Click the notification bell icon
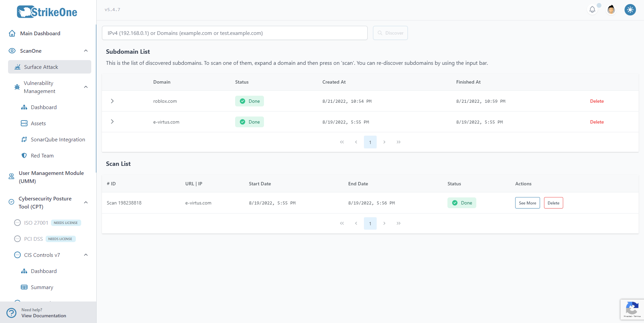Screen dimensions: 644x323 pos(592,10)
